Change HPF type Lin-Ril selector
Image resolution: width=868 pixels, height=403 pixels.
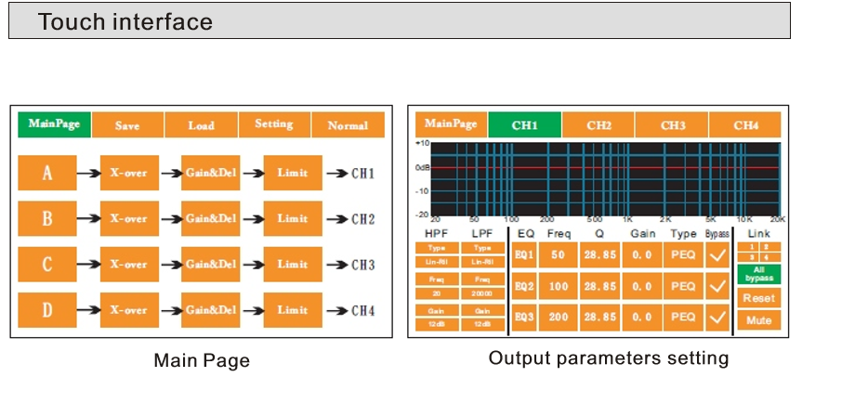[x=437, y=262]
